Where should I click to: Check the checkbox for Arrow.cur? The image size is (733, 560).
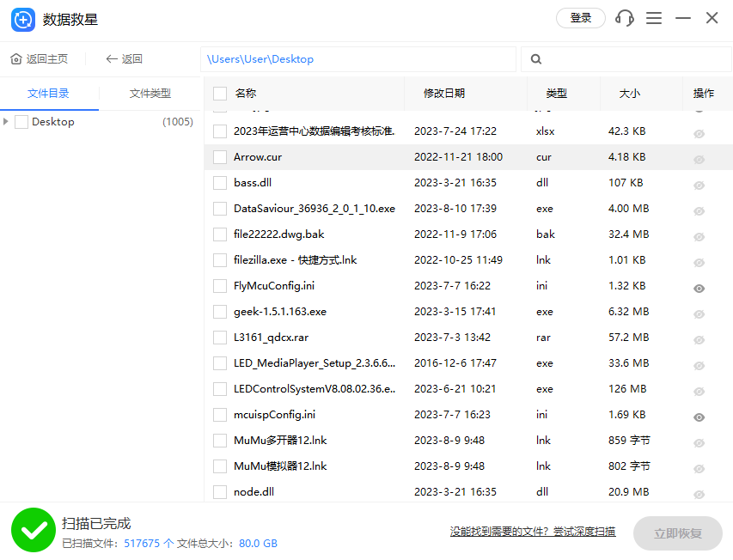click(x=219, y=156)
